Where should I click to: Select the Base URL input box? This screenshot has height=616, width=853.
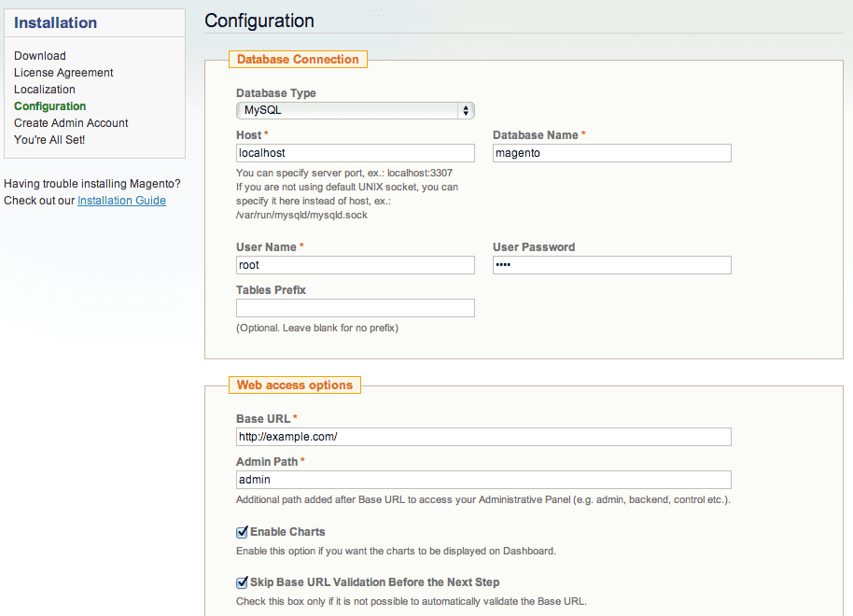pyautogui.click(x=483, y=437)
